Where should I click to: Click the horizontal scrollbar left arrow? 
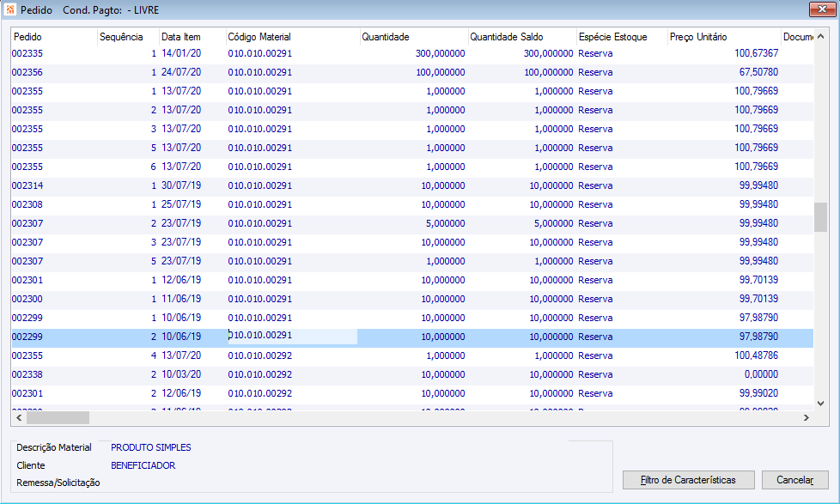coord(19,418)
